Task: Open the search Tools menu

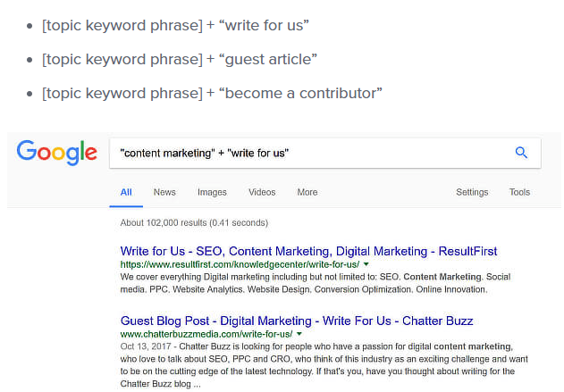Action: 519,192
